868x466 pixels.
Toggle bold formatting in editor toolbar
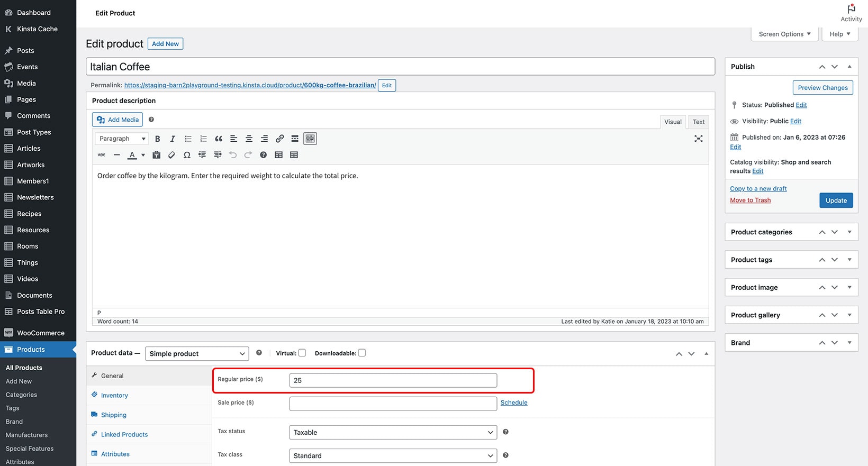coord(157,139)
